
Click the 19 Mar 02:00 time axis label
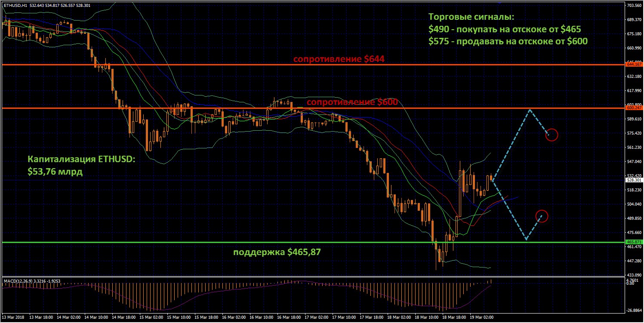pyautogui.click(x=481, y=317)
